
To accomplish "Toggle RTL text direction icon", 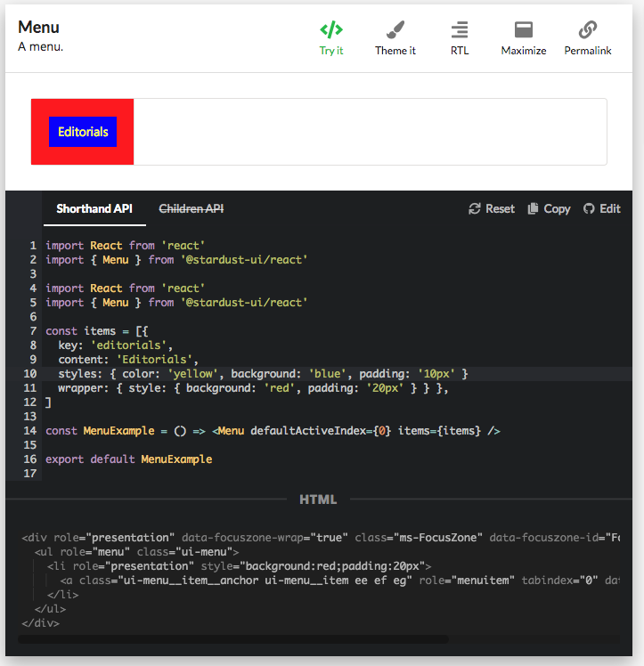I will coord(460,29).
